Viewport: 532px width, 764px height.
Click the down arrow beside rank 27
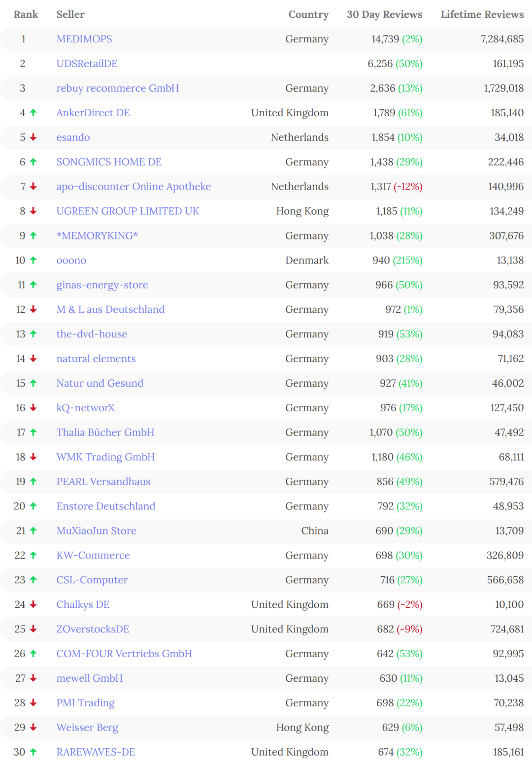pos(33,678)
